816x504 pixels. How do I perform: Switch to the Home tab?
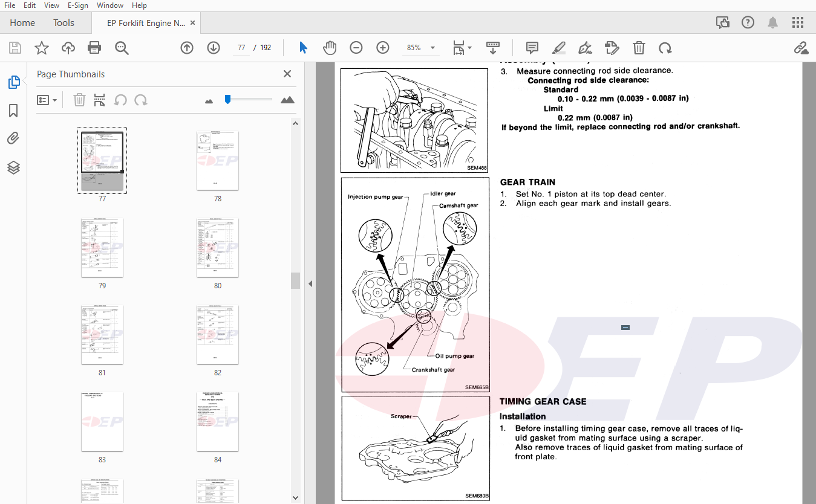[x=22, y=23]
